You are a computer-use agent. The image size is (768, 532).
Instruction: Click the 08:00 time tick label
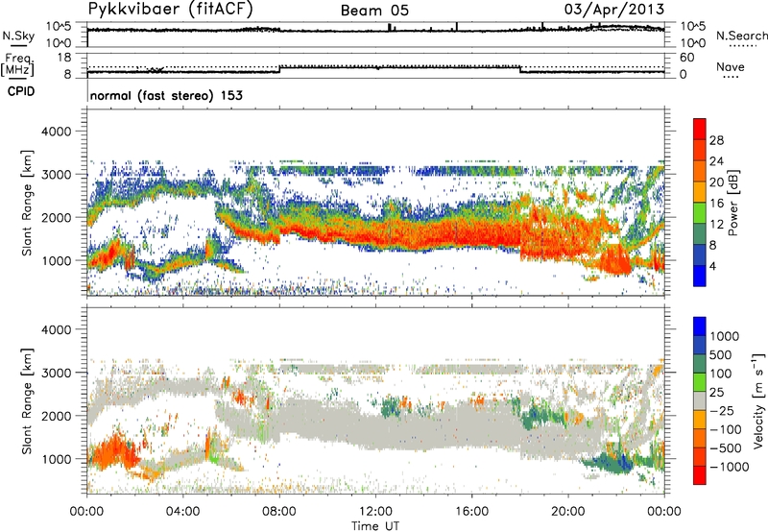tap(279, 512)
